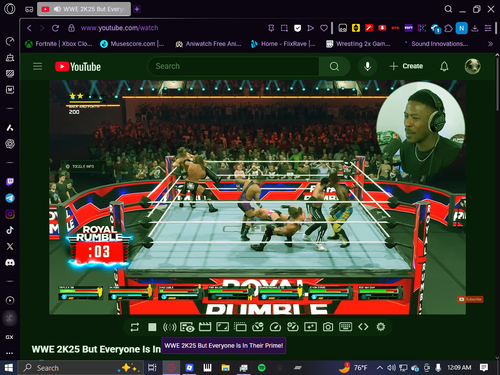Open Spotify from the taskbar

[262, 368]
